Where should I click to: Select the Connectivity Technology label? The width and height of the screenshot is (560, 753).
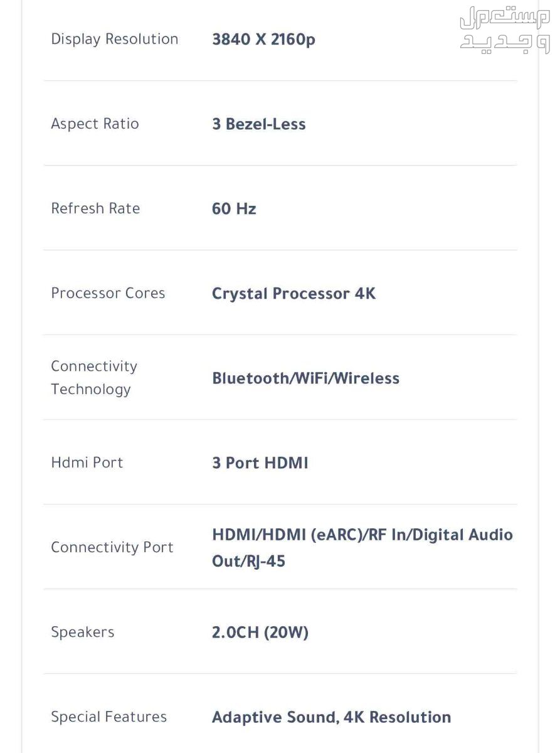pos(94,377)
